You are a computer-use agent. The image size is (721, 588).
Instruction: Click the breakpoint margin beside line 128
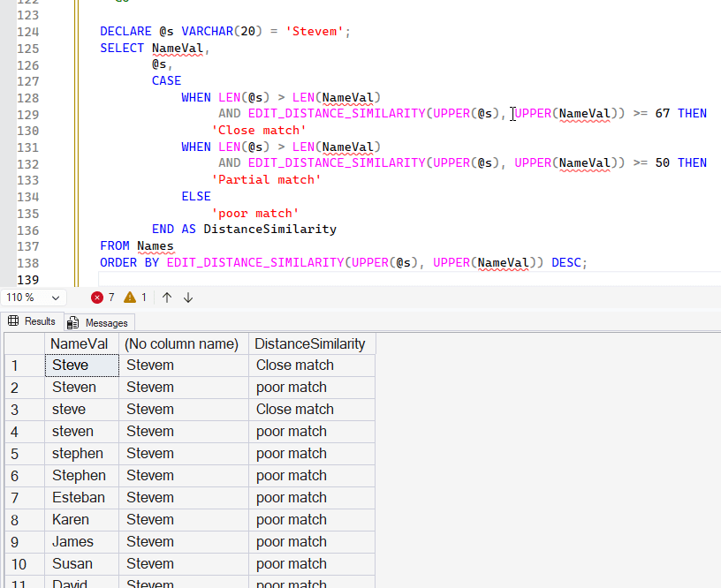click(7, 97)
